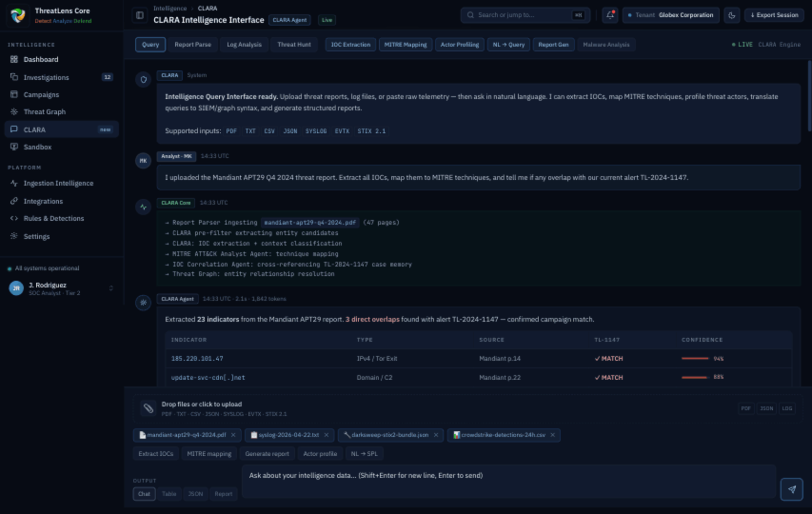Click the intelligence data message input
Screen dimensions: 812x514
(x=509, y=482)
